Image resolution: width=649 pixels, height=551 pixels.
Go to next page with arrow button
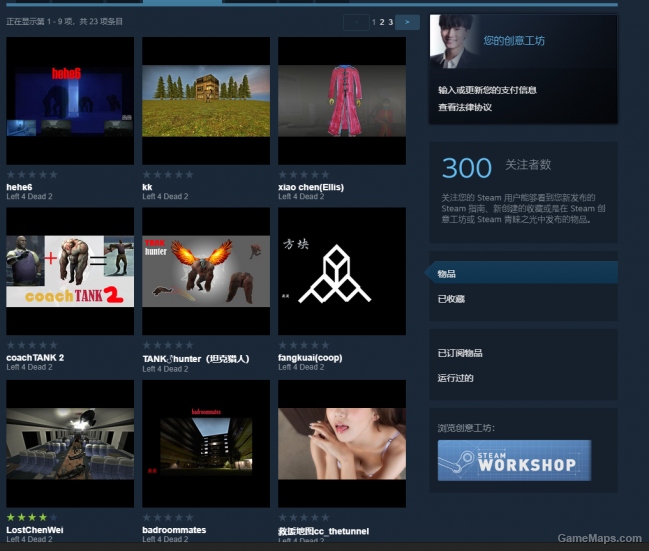pyautogui.click(x=407, y=22)
